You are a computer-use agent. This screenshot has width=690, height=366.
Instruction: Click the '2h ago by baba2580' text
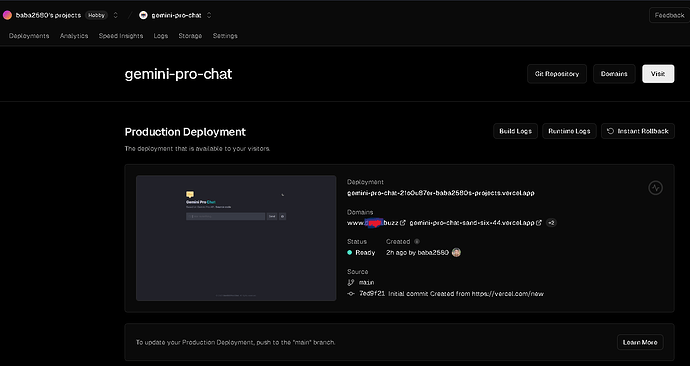click(x=417, y=253)
